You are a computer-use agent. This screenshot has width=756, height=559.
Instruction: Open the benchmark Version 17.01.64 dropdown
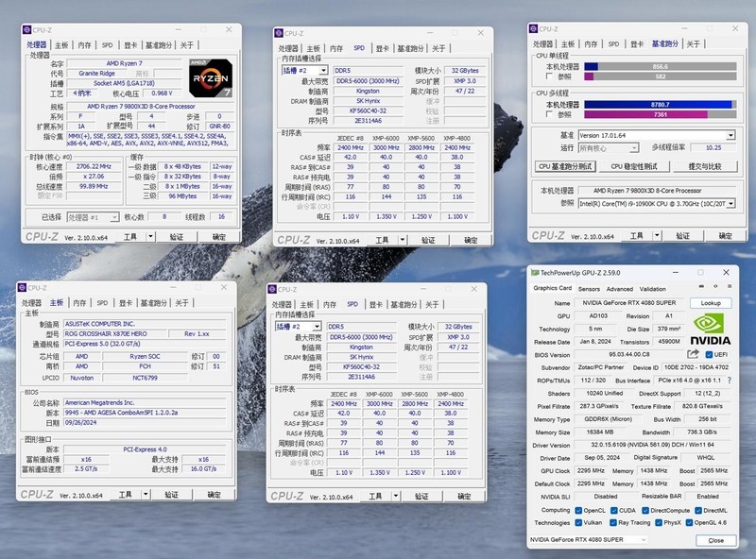(656, 134)
